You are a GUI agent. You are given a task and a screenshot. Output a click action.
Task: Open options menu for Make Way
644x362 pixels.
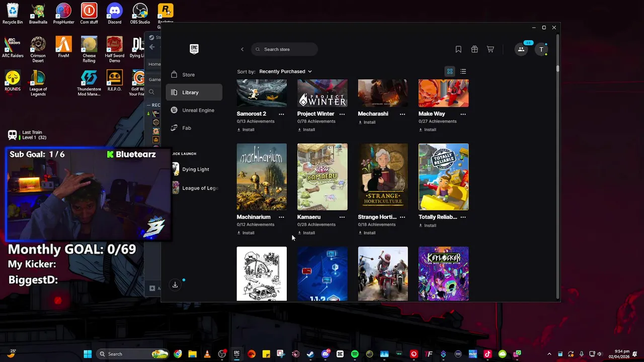click(x=463, y=114)
